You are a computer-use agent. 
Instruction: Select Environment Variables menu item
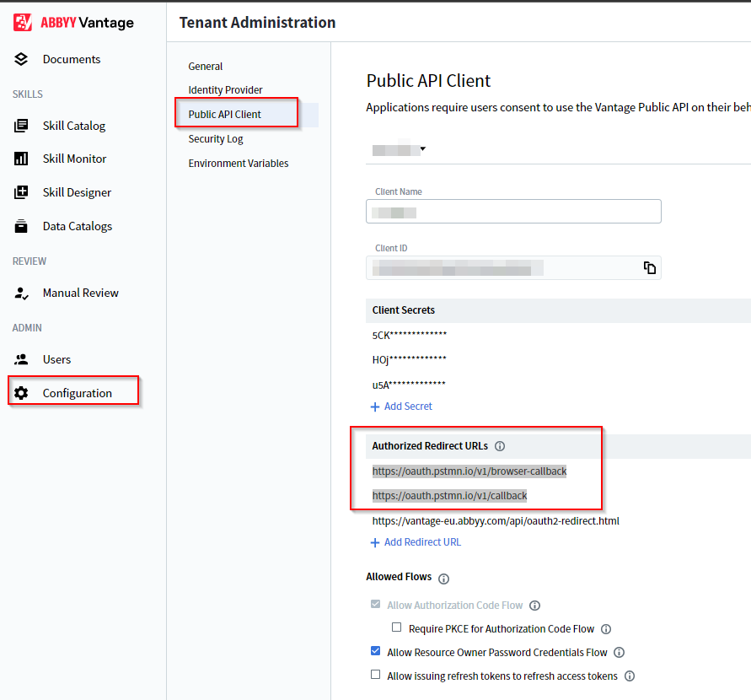coord(239,164)
